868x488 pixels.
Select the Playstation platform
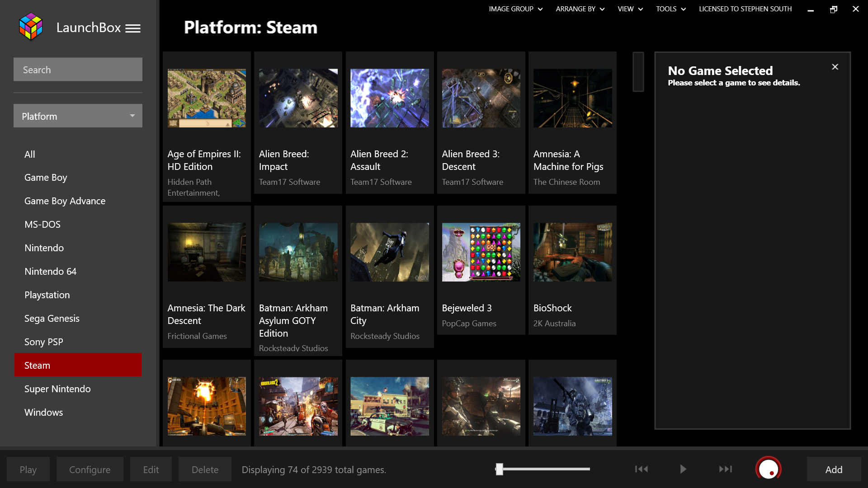click(78, 295)
